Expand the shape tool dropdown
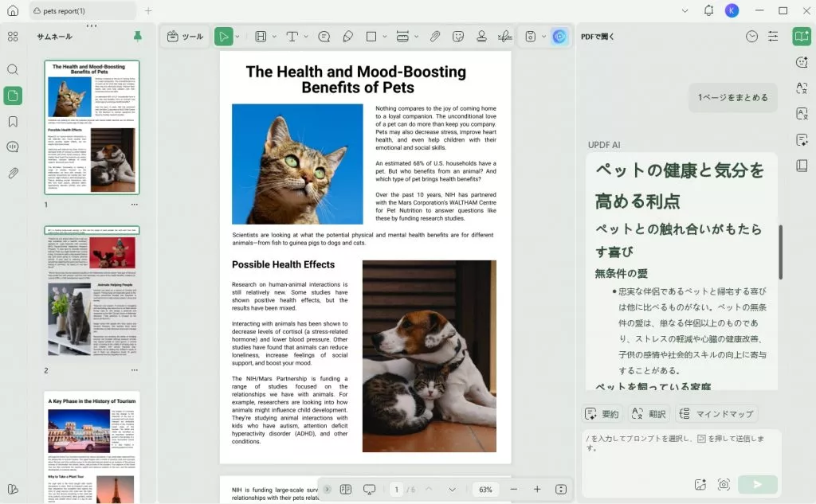The image size is (816, 504). (385, 37)
